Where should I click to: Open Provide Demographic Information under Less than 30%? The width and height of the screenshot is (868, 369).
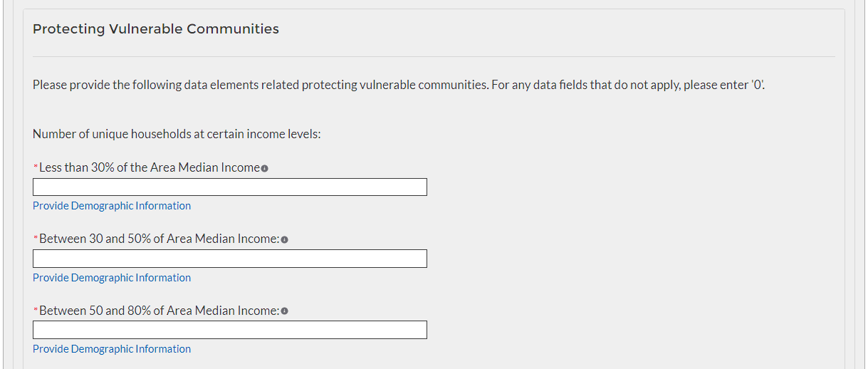coord(112,206)
